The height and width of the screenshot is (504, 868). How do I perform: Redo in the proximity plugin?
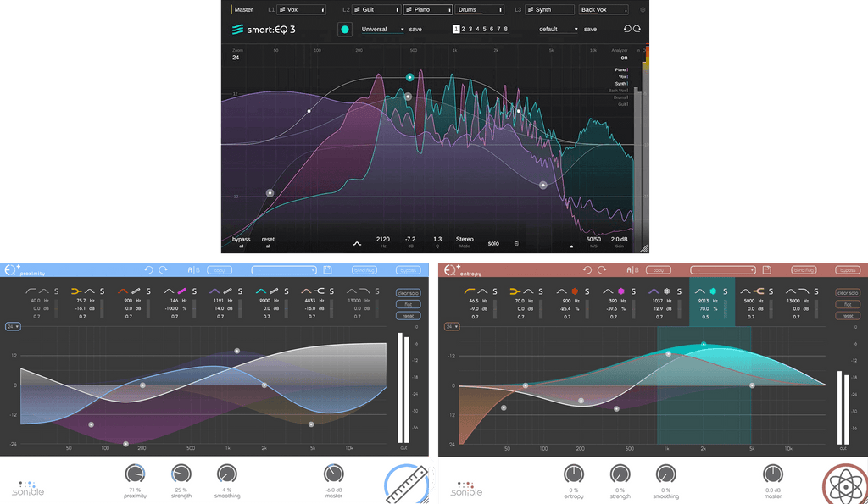164,270
